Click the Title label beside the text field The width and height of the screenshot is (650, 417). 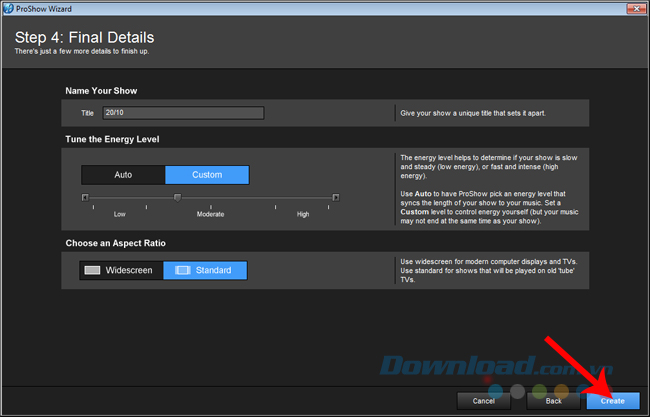click(x=88, y=113)
